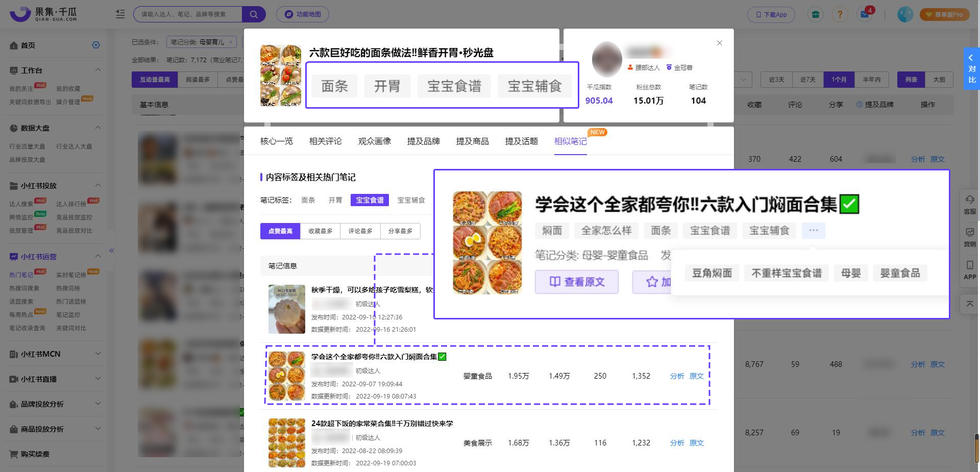Viewport: 980px width, 472px height.
Task: Click the back-to-top arrow icon
Action: coord(970,304)
